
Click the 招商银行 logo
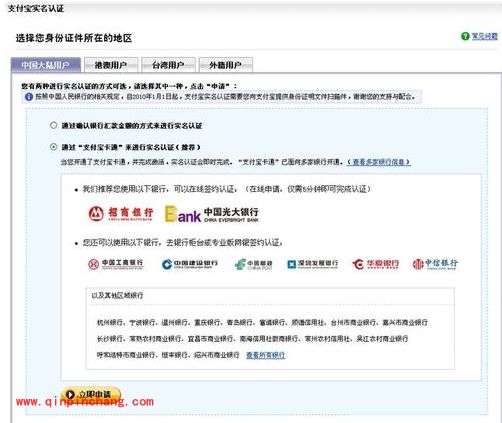(x=121, y=213)
